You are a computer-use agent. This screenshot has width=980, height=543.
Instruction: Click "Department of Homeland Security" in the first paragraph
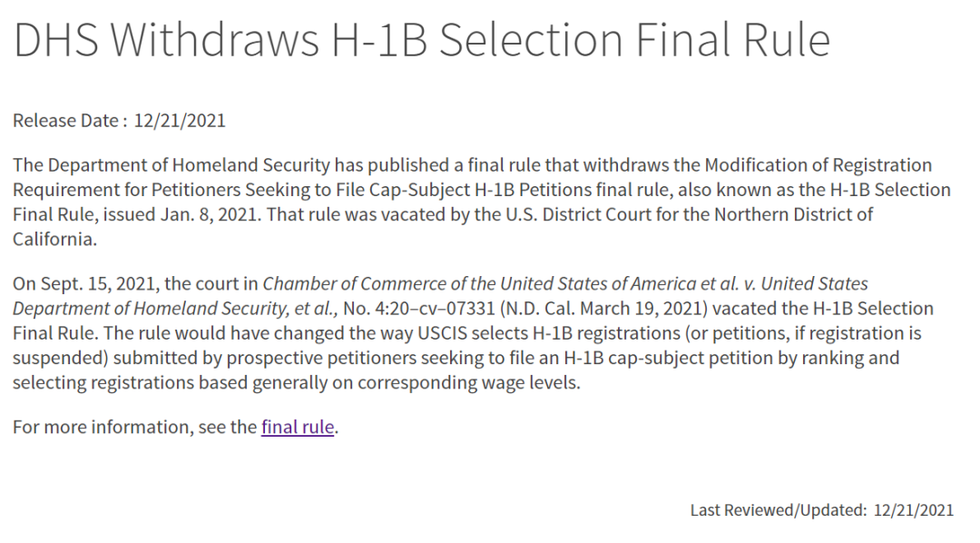189,165
